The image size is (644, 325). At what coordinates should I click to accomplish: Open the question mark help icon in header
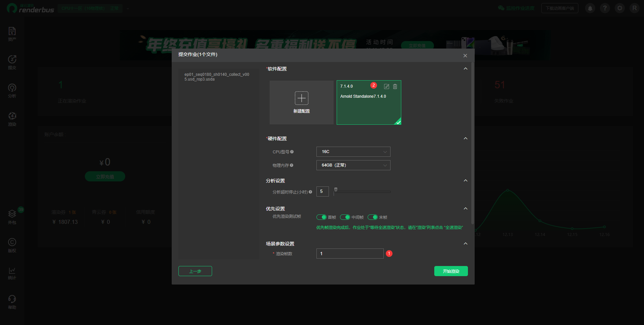tap(605, 8)
